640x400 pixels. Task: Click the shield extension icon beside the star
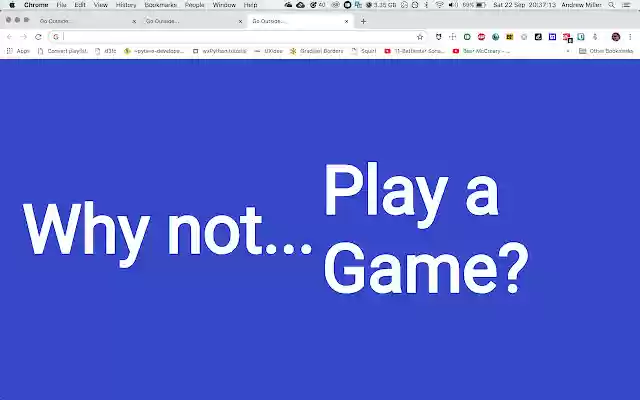[438, 37]
